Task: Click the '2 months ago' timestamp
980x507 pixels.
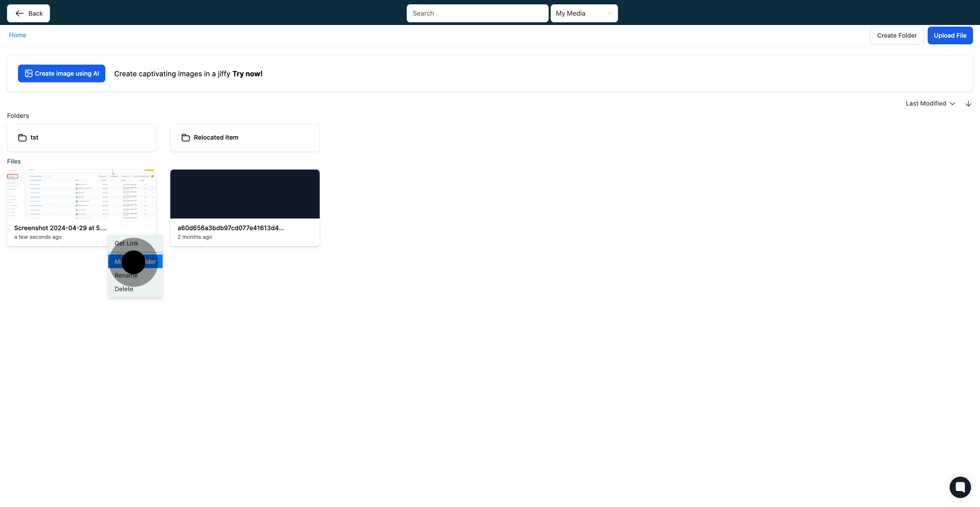Action: 195,237
